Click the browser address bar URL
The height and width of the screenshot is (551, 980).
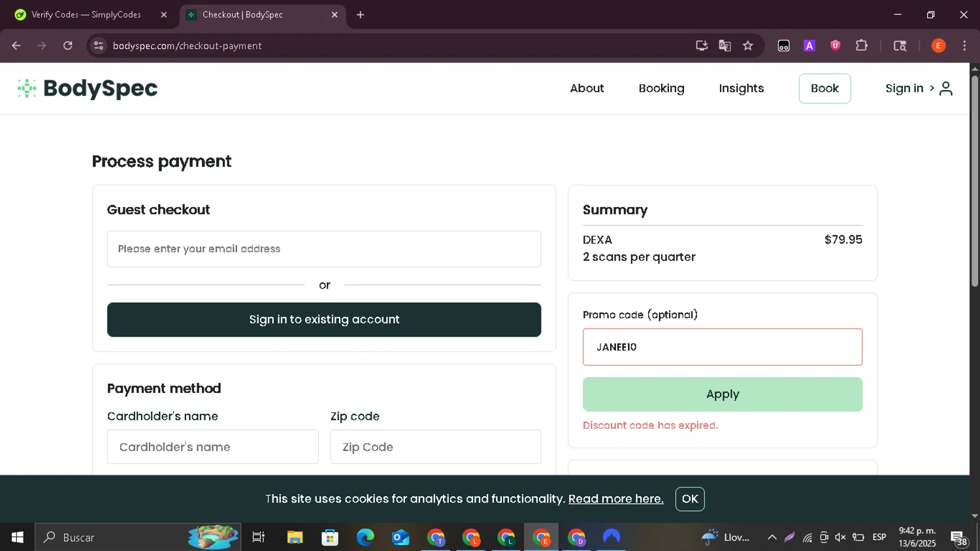(188, 46)
